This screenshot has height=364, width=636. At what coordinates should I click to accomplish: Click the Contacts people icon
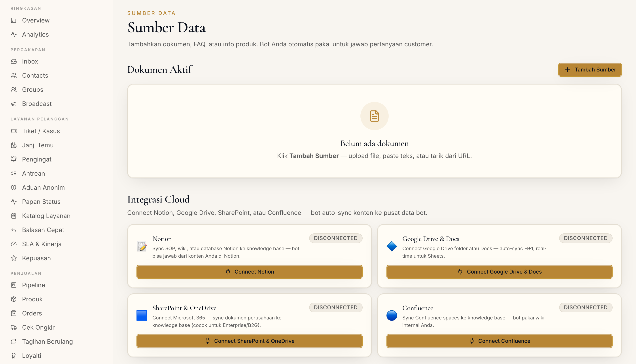pos(14,75)
